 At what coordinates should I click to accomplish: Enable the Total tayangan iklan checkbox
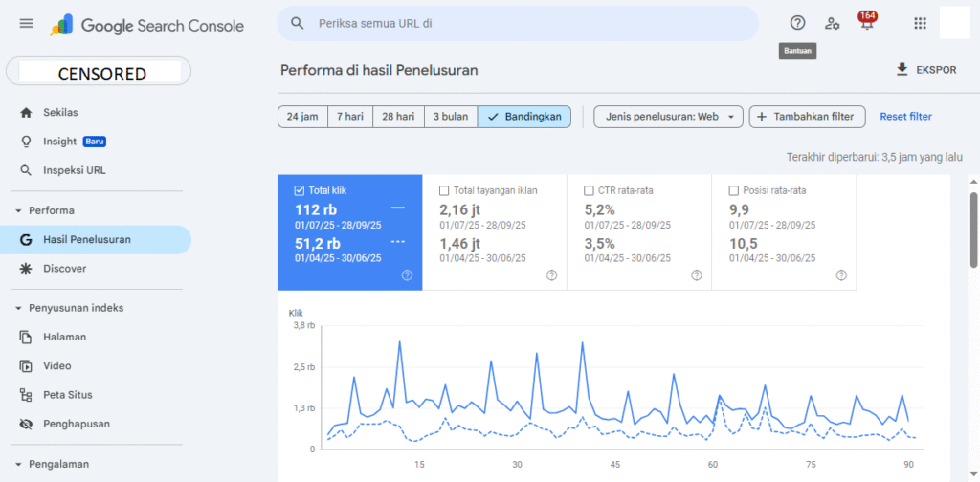[x=444, y=190]
